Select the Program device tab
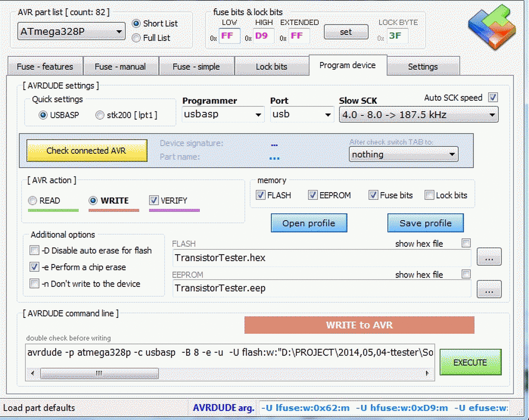The width and height of the screenshot is (529, 420). tap(348, 65)
